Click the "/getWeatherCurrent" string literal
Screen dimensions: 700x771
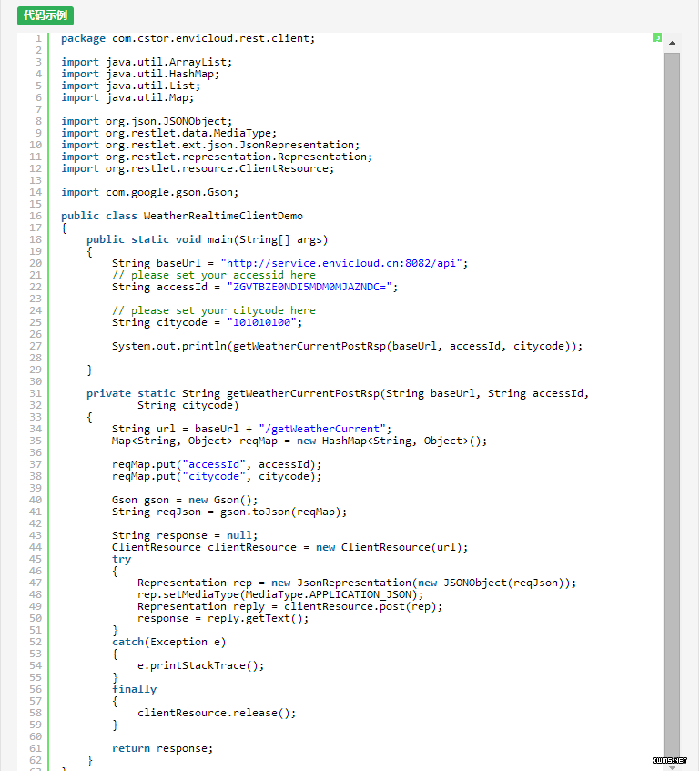point(322,428)
